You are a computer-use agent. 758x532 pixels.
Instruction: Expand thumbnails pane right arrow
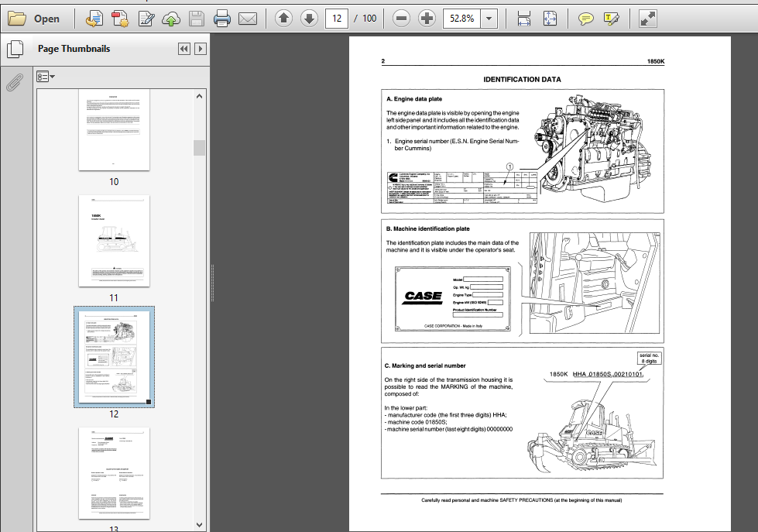click(x=200, y=49)
